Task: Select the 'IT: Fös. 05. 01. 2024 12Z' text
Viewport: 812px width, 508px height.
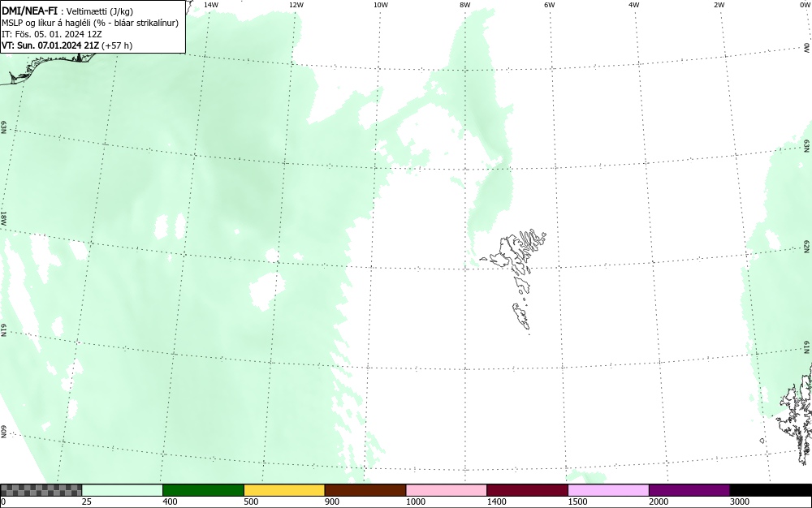Action: (x=52, y=34)
